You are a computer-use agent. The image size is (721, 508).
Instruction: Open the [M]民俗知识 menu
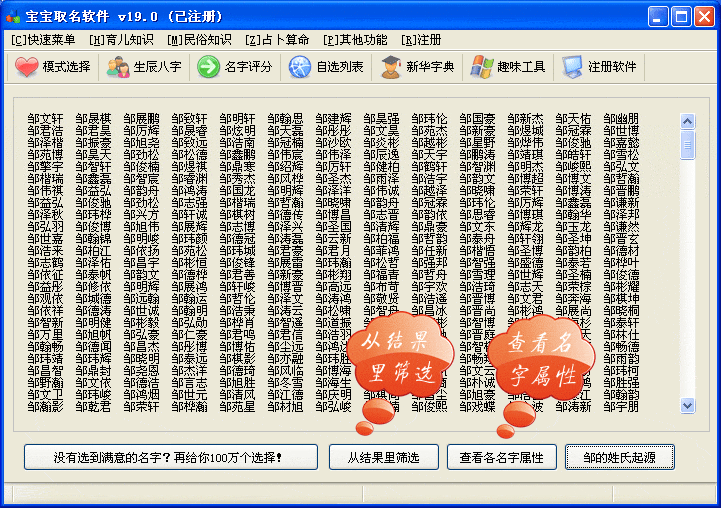[x=199, y=40]
